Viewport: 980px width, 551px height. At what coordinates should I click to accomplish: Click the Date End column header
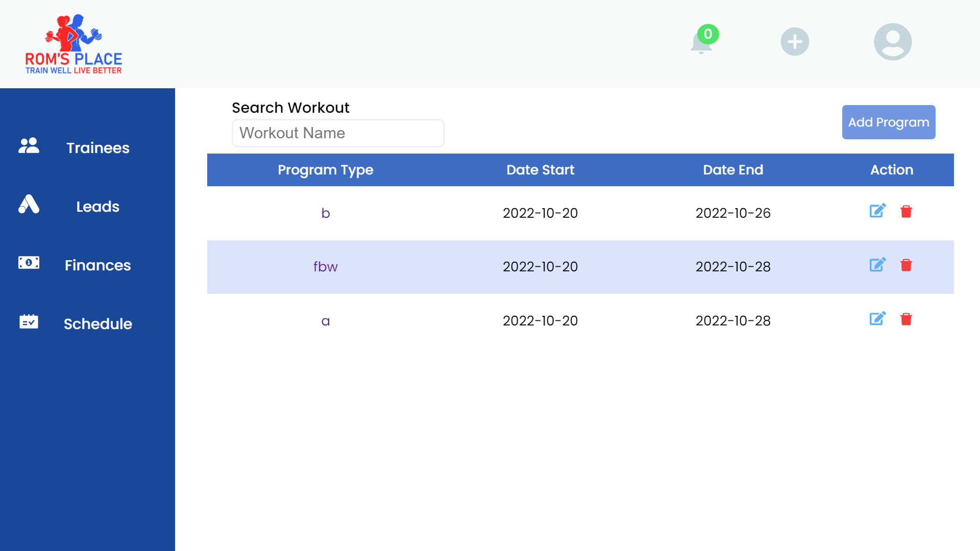tap(733, 169)
